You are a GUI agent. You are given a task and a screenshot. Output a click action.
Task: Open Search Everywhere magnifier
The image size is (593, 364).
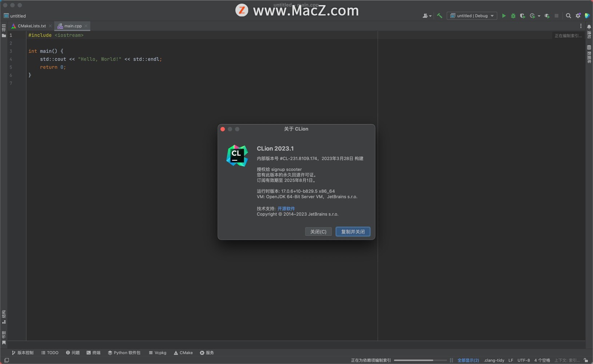tap(568, 16)
